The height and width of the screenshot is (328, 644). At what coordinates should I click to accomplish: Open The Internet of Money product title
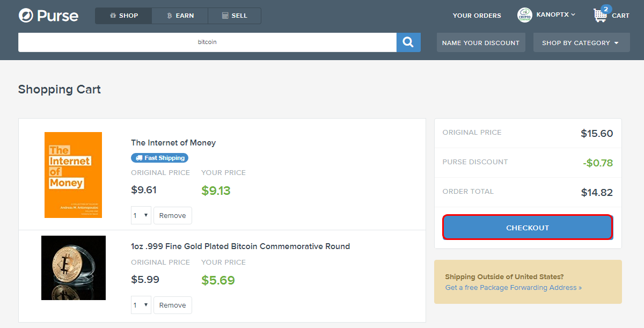coord(173,143)
